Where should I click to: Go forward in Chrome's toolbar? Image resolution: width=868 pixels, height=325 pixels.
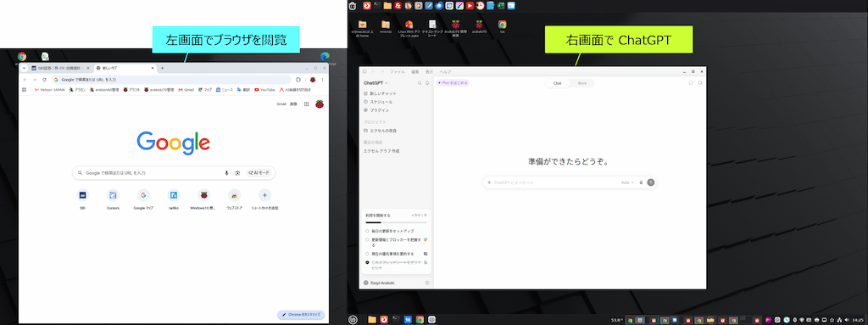(x=34, y=80)
